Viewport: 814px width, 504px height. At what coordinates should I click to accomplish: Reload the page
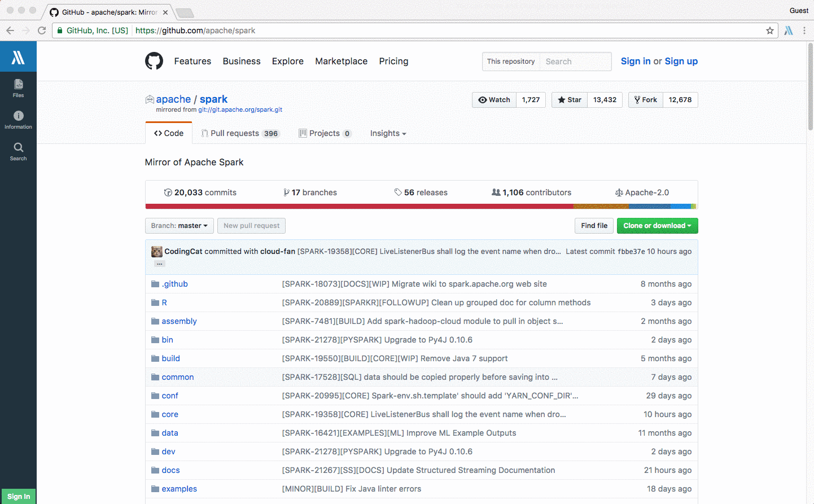(42, 30)
